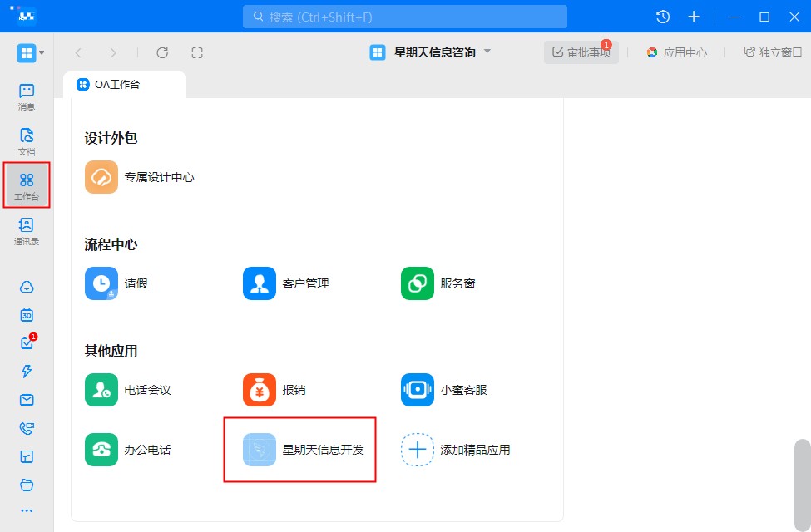The image size is (811, 532).
Task: Click the 审批事项 approvals button
Action: (x=581, y=52)
